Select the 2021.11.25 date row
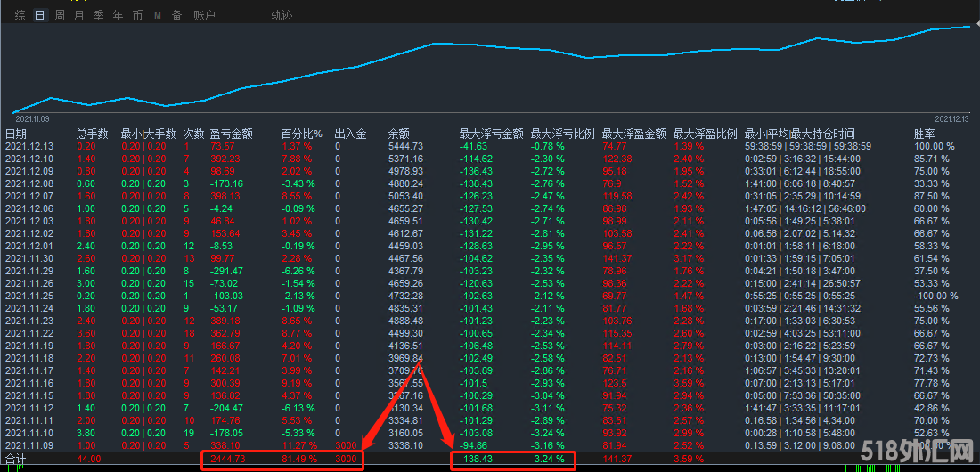Viewport: 980px width, 472px height. tap(29, 296)
